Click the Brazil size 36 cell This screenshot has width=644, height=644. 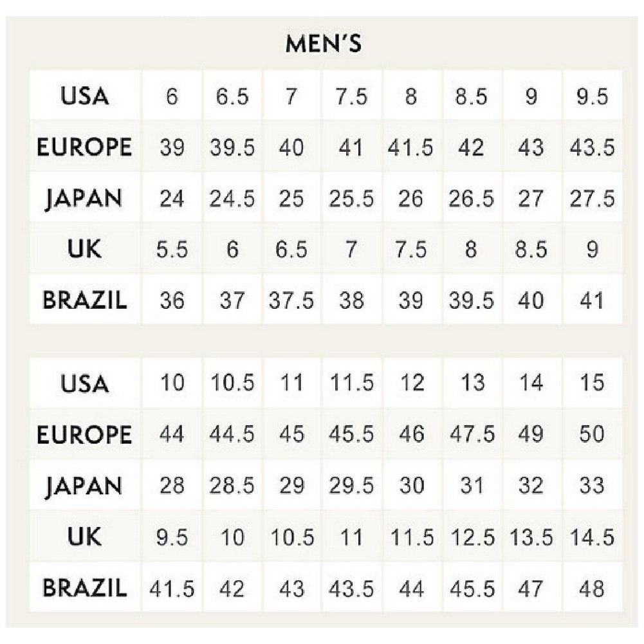[x=172, y=300]
